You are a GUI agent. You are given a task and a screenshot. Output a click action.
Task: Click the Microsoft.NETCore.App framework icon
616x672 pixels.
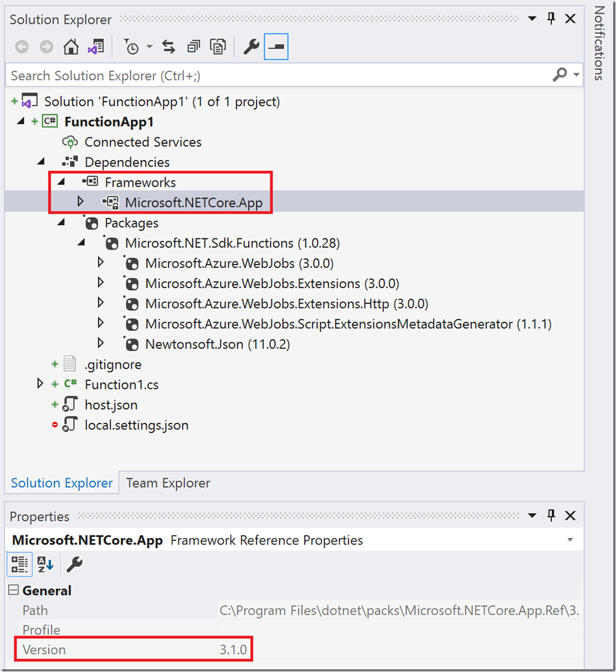tap(110, 202)
